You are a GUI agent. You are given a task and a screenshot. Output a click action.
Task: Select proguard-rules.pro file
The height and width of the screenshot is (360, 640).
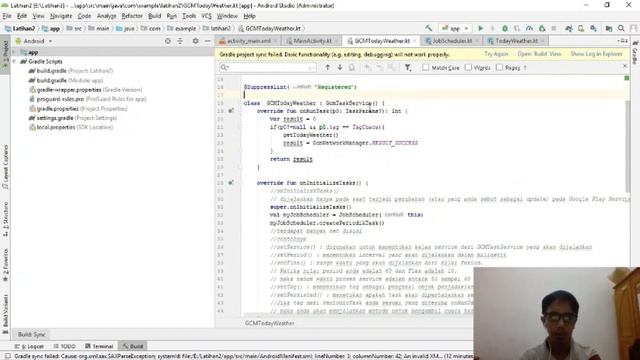point(88,99)
